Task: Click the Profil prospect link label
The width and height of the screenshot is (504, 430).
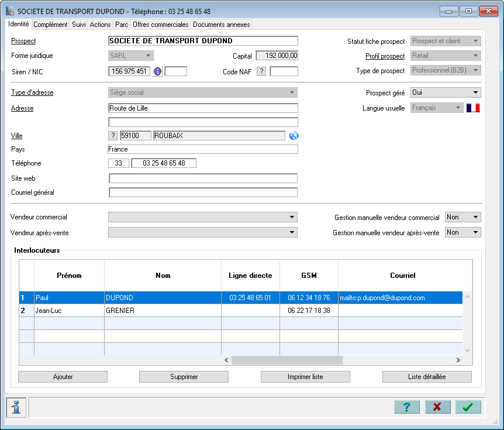Action: tap(385, 56)
